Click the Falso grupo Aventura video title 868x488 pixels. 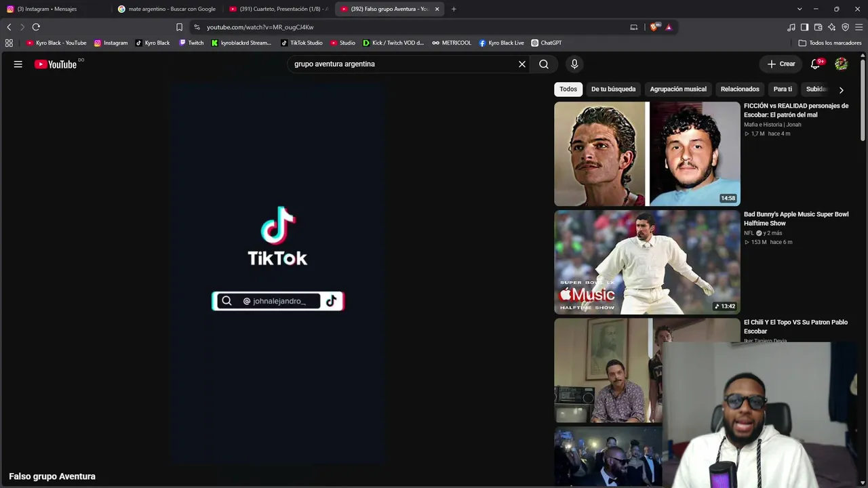[52, 476]
